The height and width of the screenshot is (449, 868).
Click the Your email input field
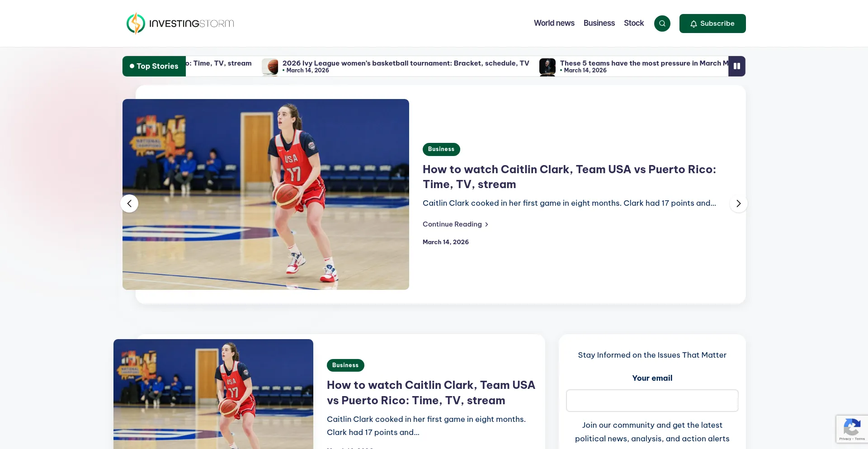tap(652, 401)
